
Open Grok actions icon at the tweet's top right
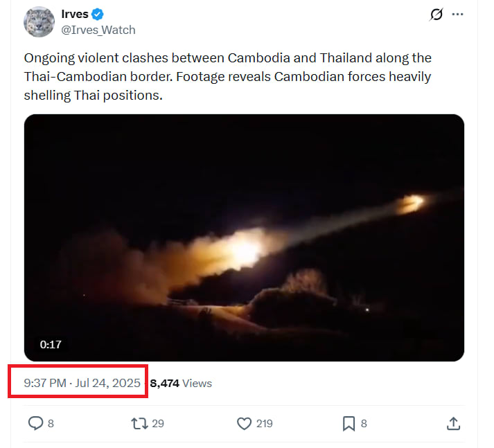pos(436,15)
